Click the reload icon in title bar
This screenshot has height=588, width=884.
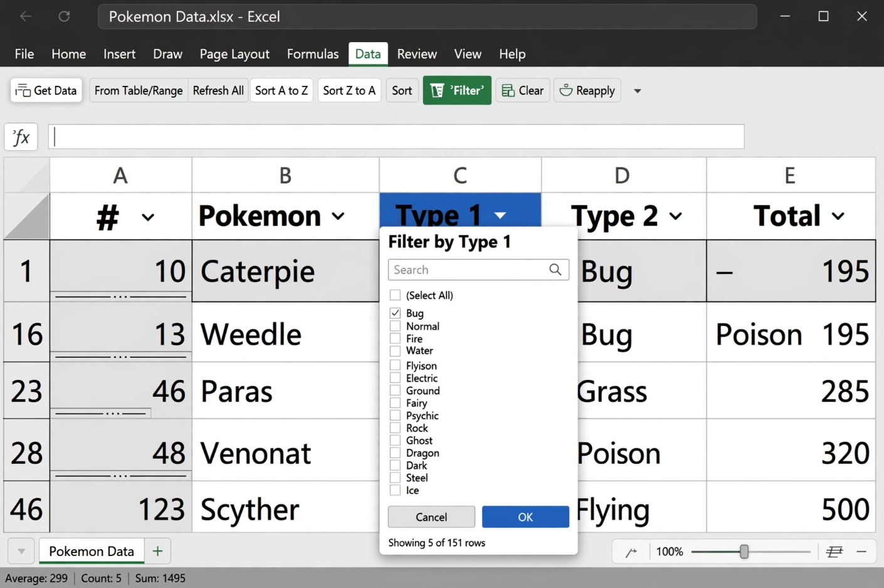tap(64, 16)
